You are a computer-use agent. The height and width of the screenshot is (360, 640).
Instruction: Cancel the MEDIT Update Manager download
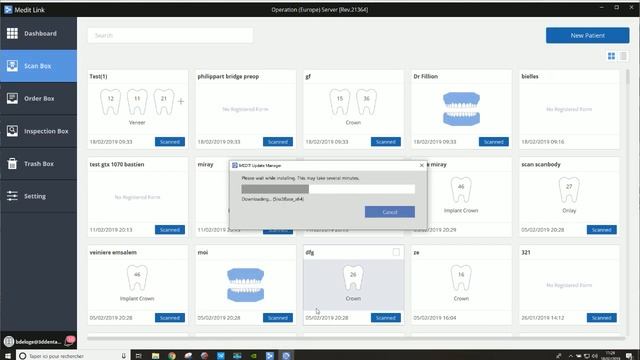[x=390, y=212]
